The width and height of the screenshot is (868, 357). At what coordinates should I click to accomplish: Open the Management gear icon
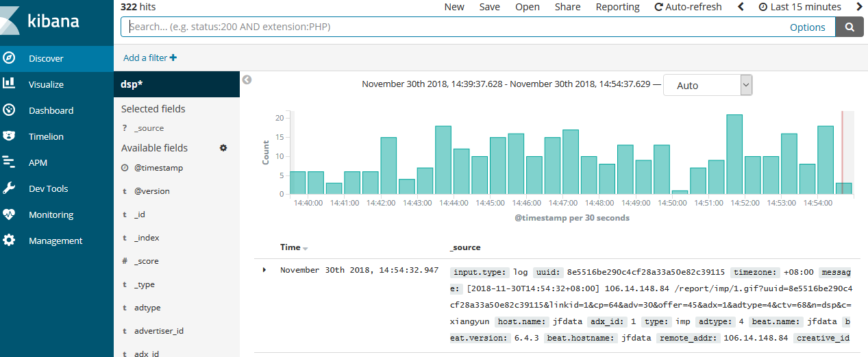[10, 241]
